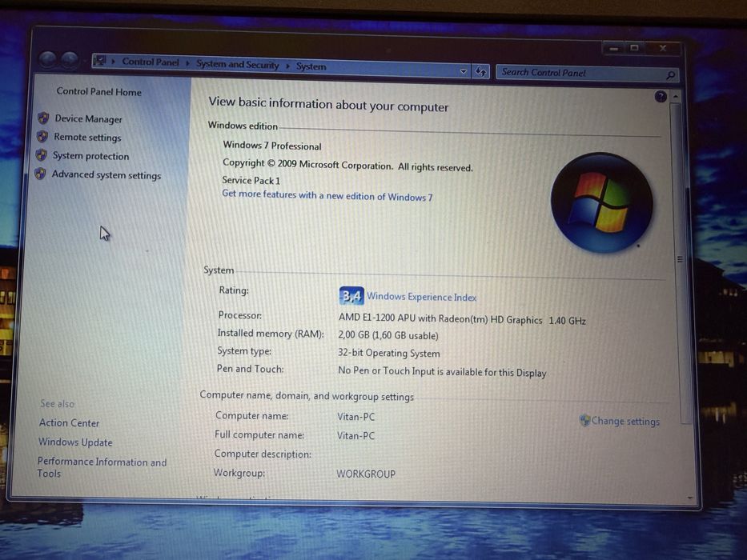Select the System breadcrumb item
The width and height of the screenshot is (747, 560).
pos(311,66)
